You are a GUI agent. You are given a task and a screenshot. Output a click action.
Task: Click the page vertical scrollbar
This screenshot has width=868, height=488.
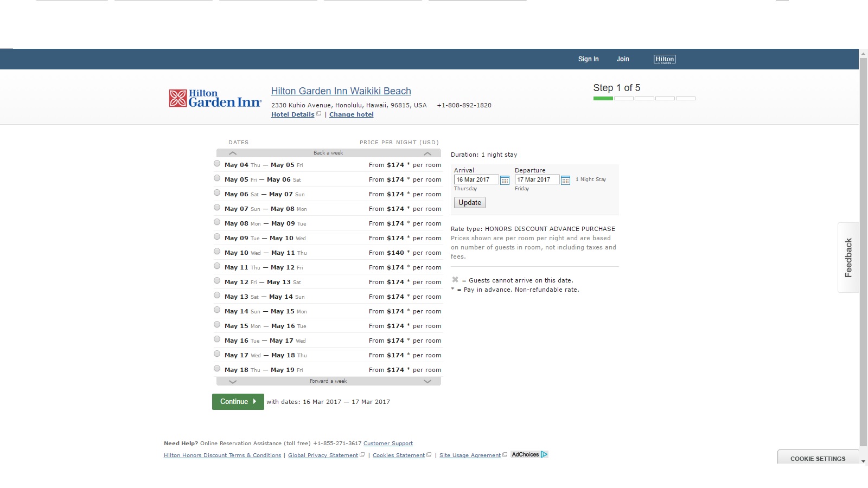(864, 252)
